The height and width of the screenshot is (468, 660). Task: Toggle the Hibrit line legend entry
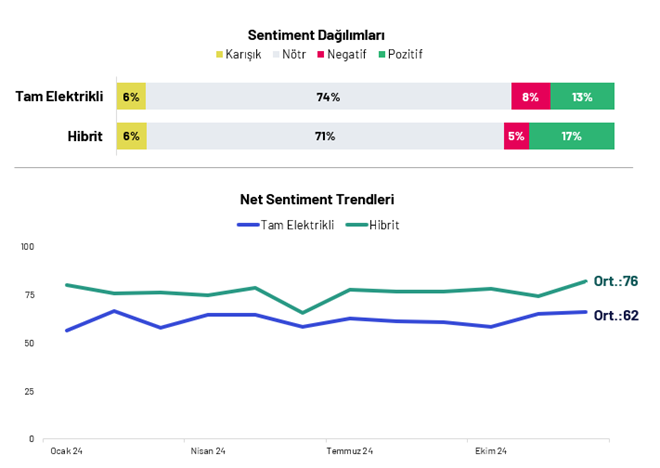point(372,225)
